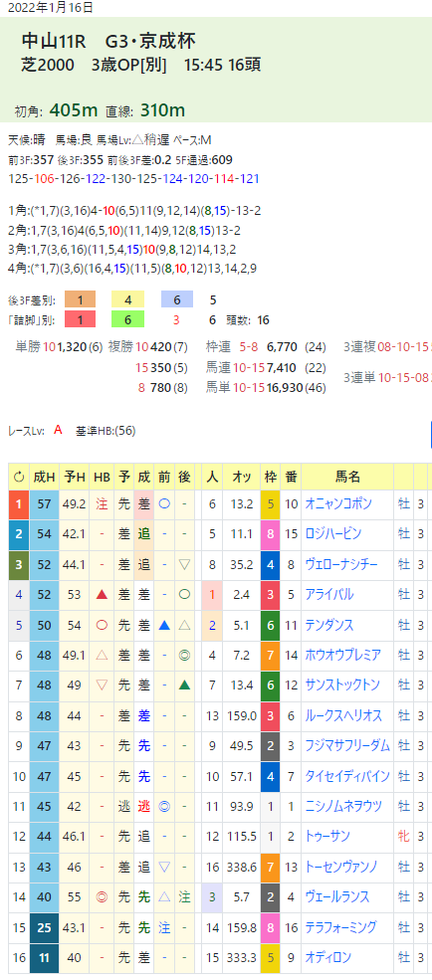Open horse トゥーサン link

tap(327, 836)
